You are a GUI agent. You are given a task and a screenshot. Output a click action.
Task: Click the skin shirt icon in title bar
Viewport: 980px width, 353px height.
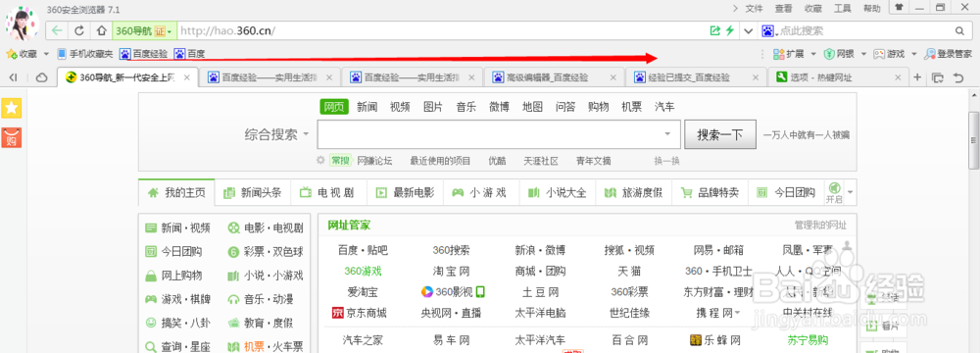click(899, 8)
